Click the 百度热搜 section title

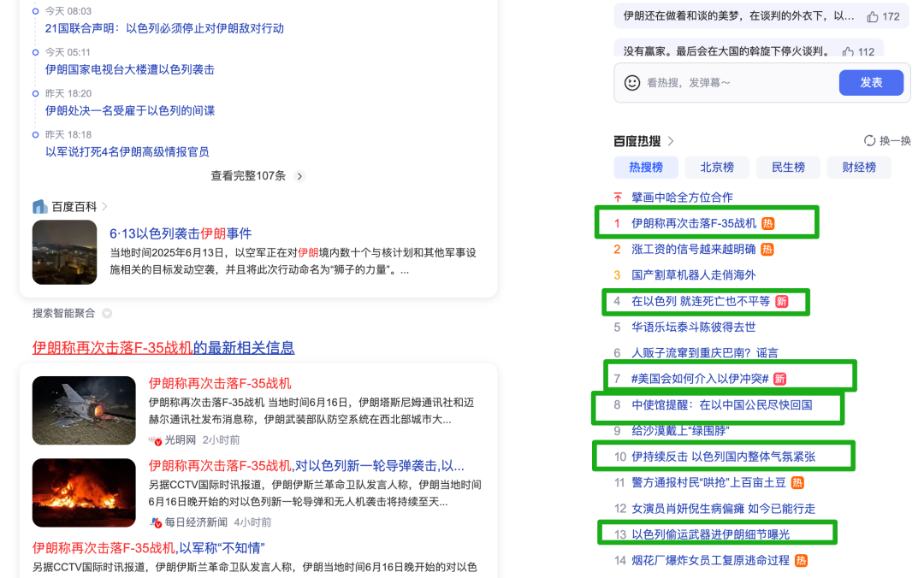pyautogui.click(x=637, y=141)
